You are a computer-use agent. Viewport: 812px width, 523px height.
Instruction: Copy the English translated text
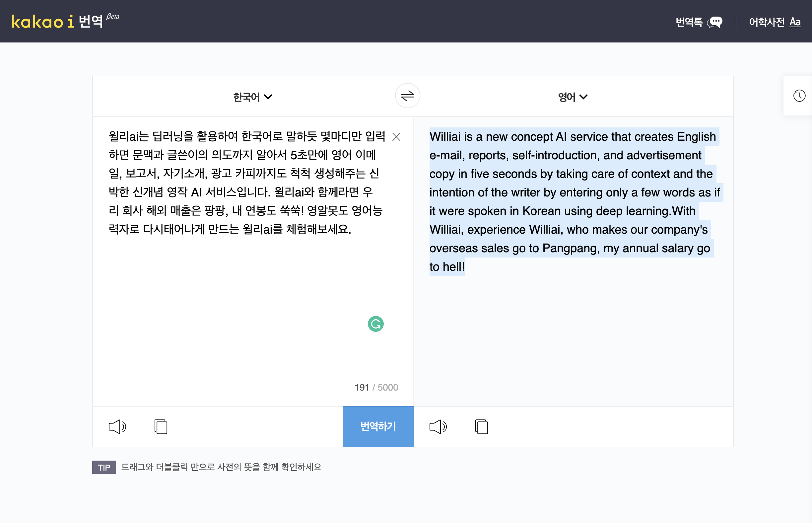[x=481, y=426]
